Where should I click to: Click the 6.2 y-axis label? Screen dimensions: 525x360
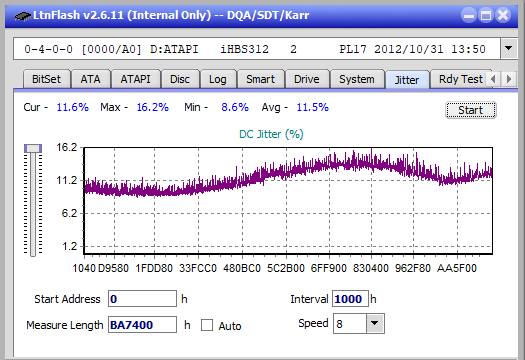pyautogui.click(x=69, y=213)
